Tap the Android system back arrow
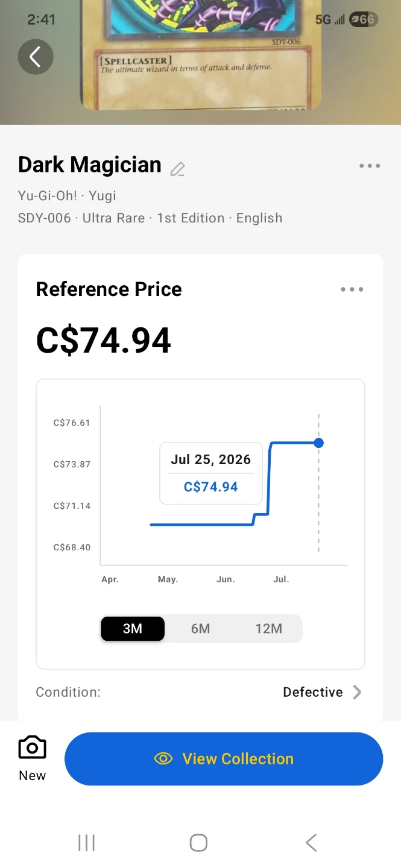Image resolution: width=401 pixels, height=868 pixels. 311,843
